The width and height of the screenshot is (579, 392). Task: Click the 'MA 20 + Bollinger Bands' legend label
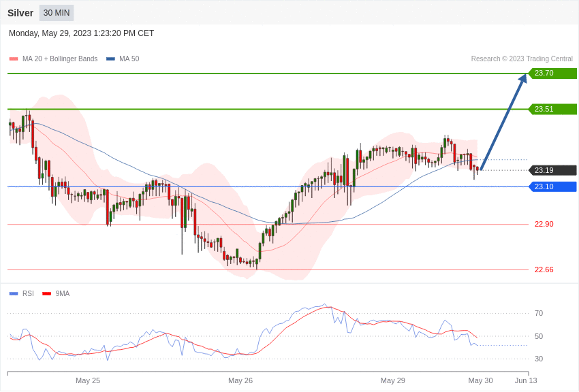click(60, 59)
